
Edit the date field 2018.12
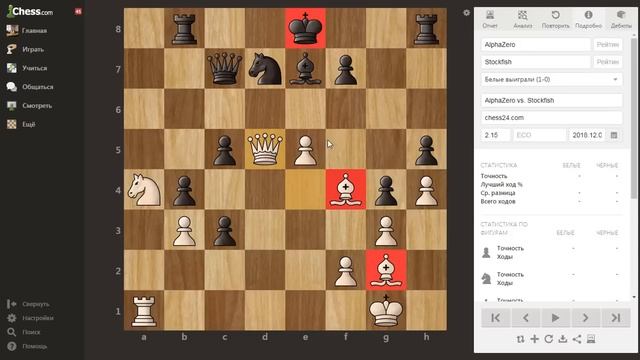coord(587,135)
